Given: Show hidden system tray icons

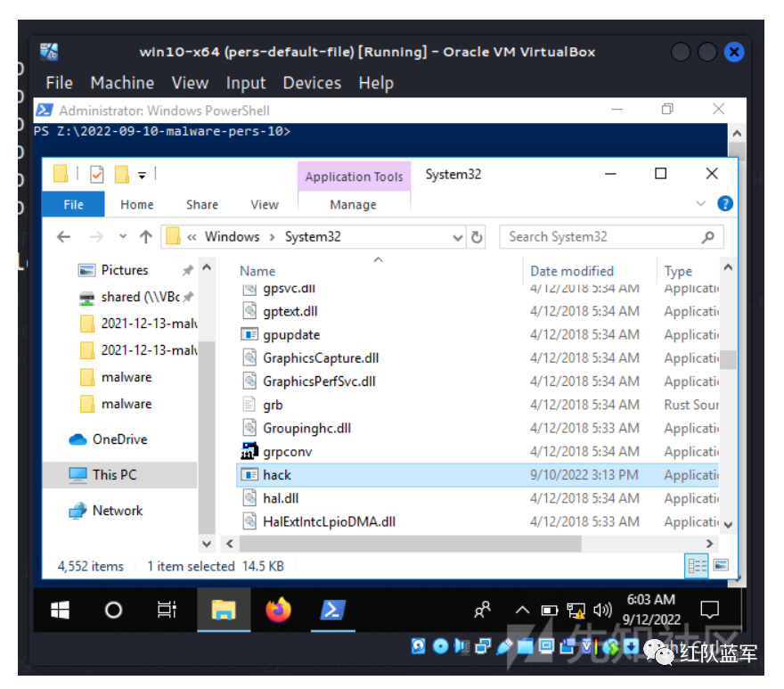Looking at the screenshot, I should 522,610.
